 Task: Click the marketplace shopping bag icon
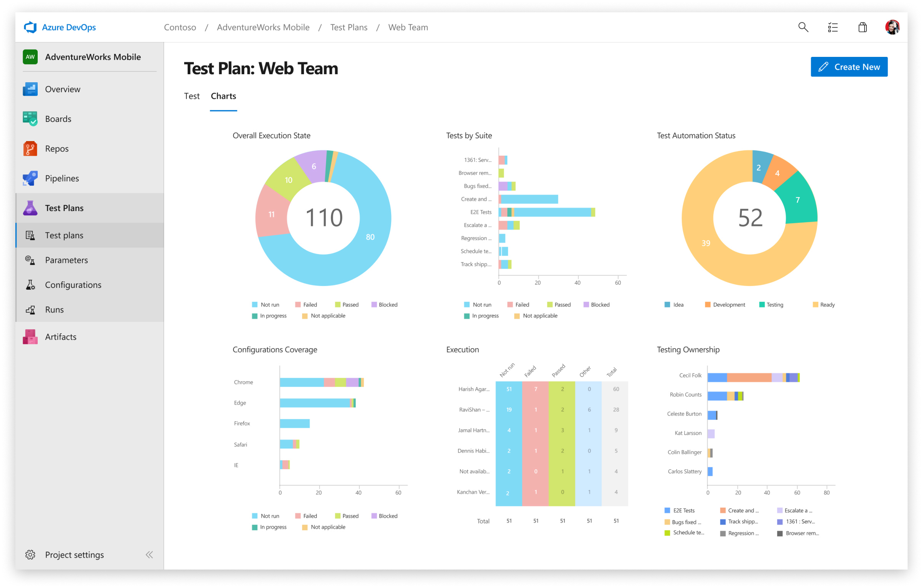pyautogui.click(x=862, y=27)
